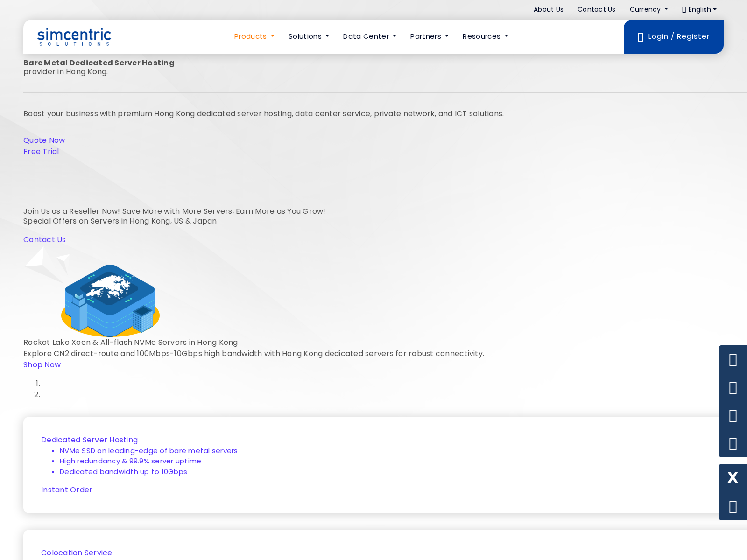Expand the Products dropdown menu
Image resolution: width=747 pixels, height=560 pixels.
(254, 36)
